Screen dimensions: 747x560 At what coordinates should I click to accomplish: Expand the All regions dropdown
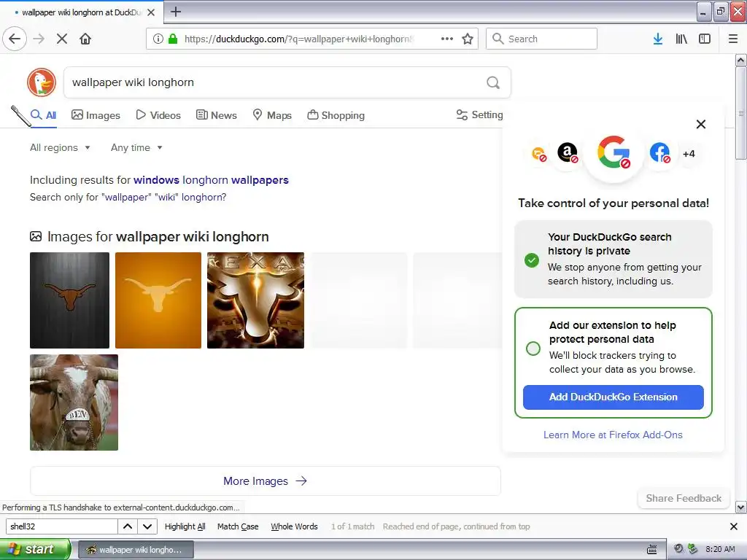[x=60, y=147]
